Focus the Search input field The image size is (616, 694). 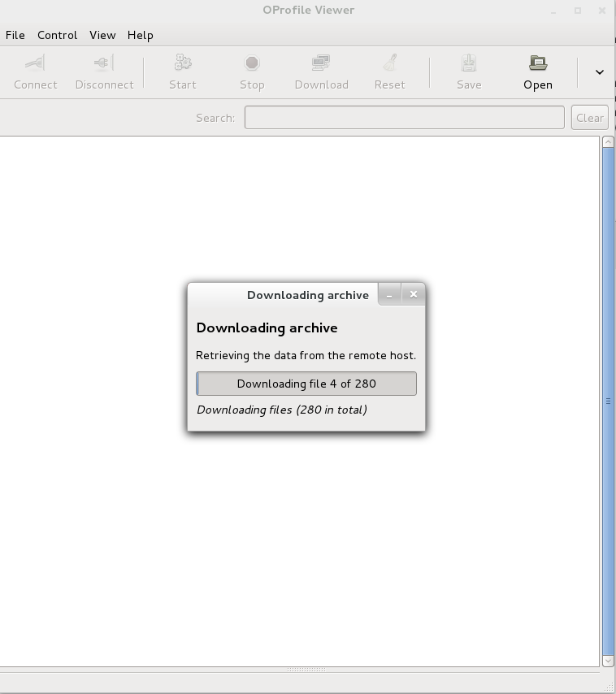(x=404, y=118)
